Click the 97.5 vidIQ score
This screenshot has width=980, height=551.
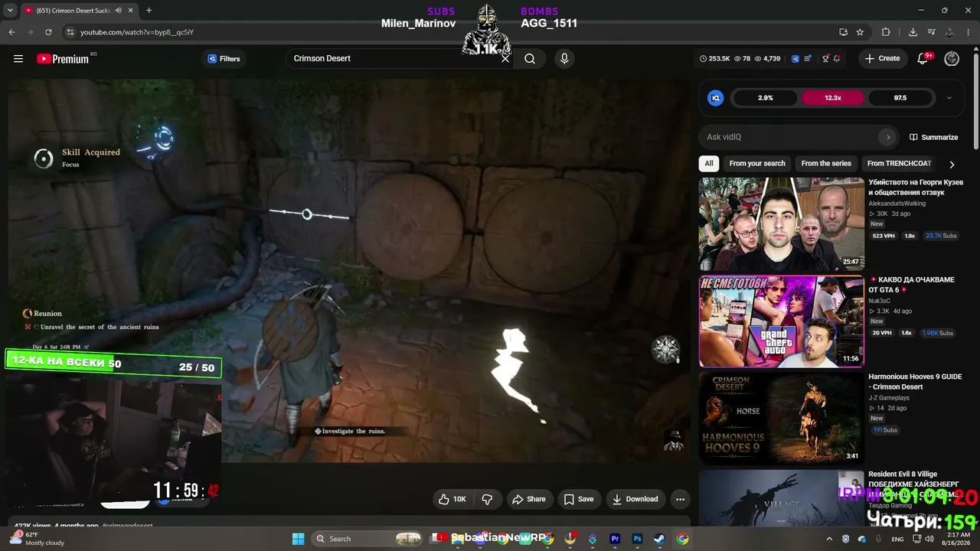(x=900, y=98)
